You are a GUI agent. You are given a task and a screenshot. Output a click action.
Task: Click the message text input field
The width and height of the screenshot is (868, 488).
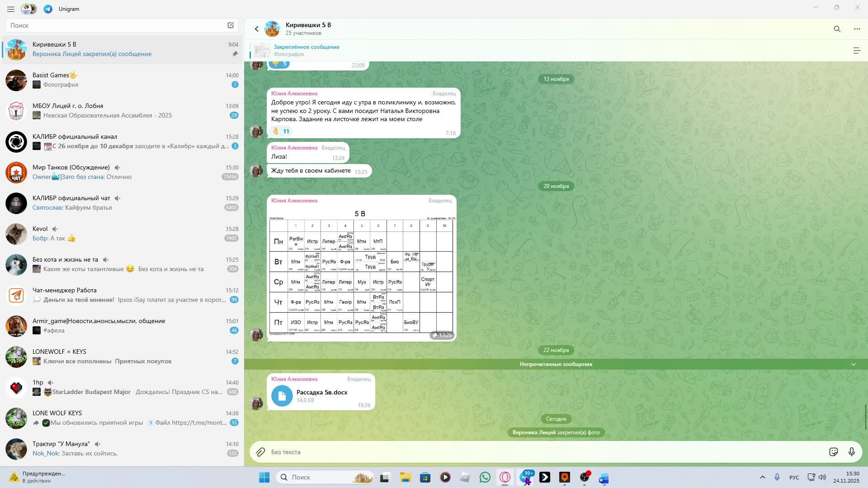pyautogui.click(x=542, y=452)
